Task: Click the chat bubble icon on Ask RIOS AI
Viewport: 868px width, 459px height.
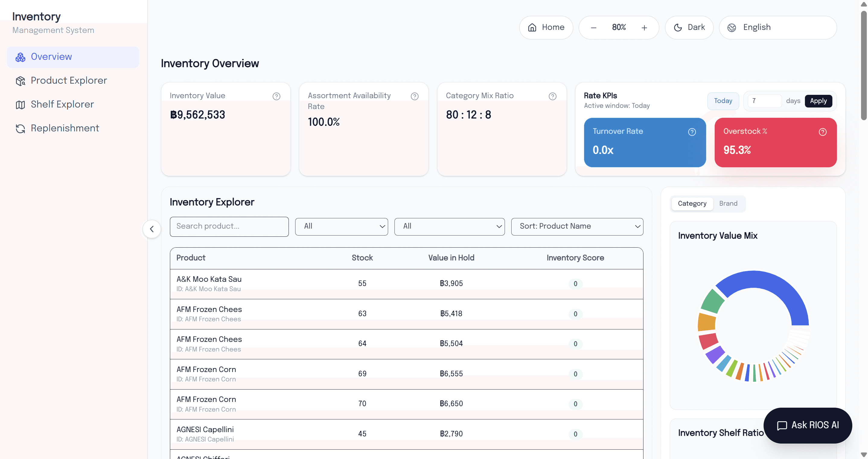Action: coord(782,425)
